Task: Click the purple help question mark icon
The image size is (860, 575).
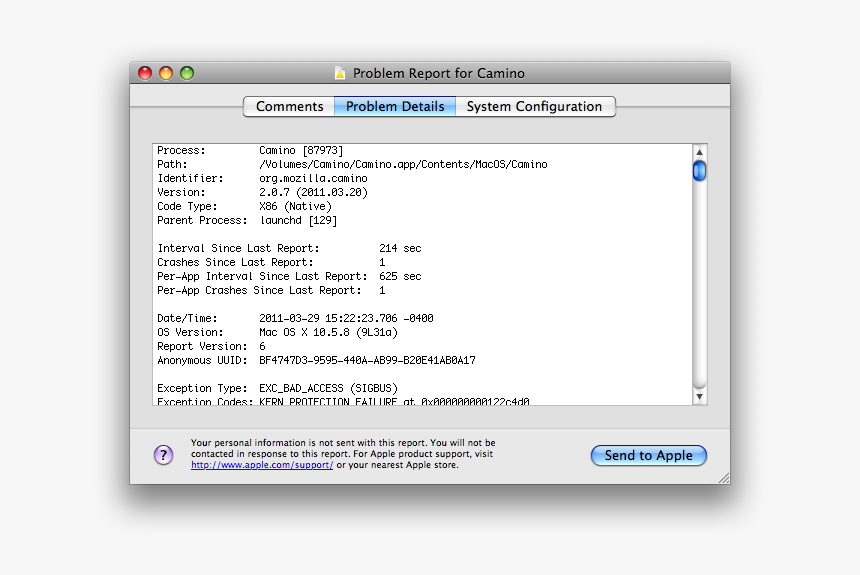Action: click(x=163, y=454)
